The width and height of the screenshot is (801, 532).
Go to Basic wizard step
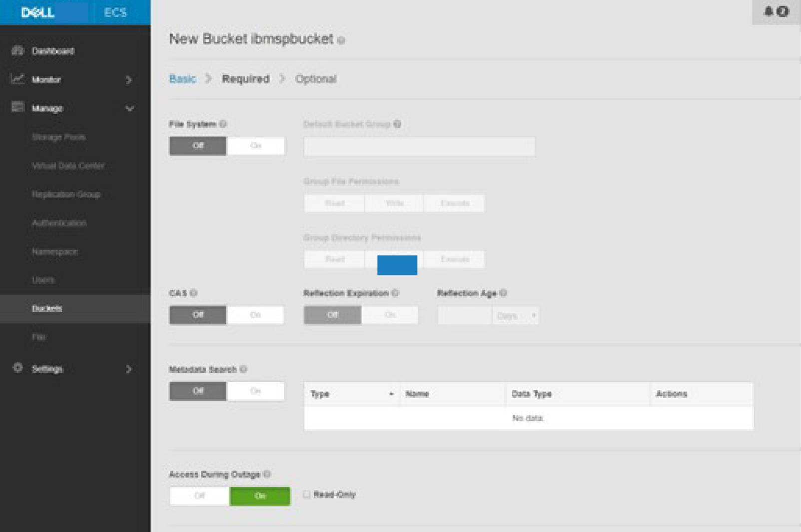click(183, 79)
